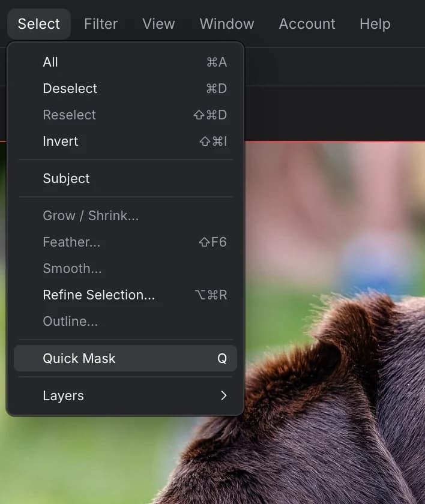Choose the Subject menu item
This screenshot has height=504, width=425.
coord(125,178)
